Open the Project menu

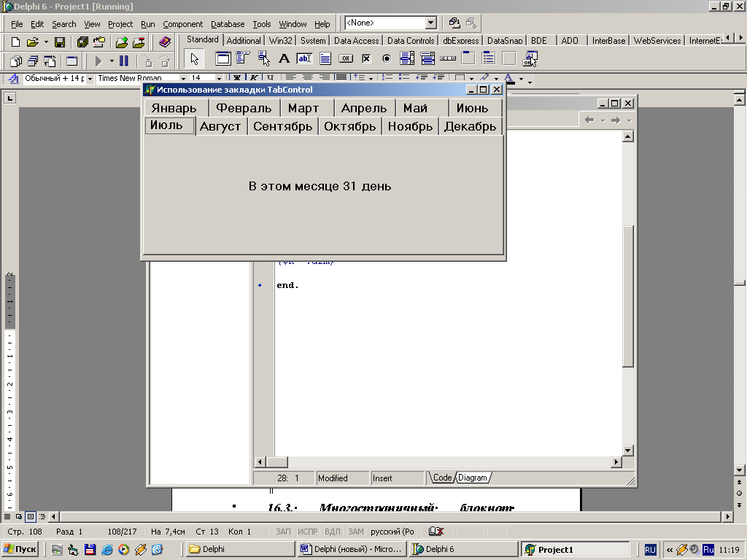pyautogui.click(x=120, y=24)
